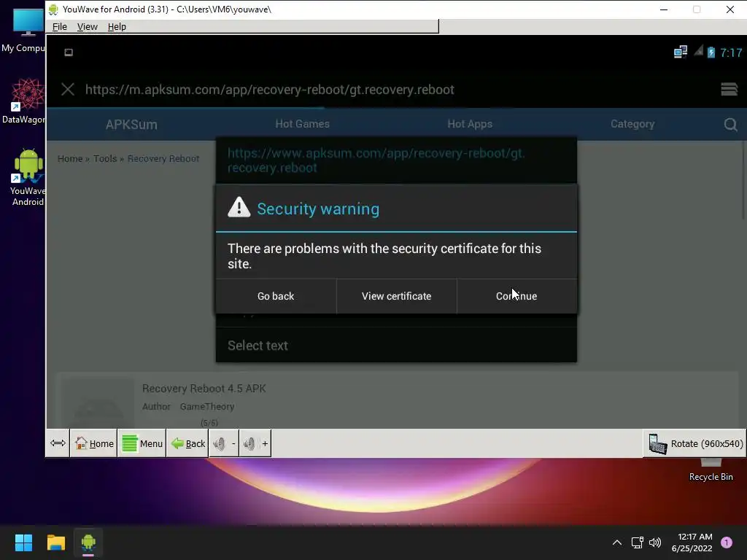The width and height of the screenshot is (747, 560).
Task: Open the Windows Start menu
Action: pos(23,542)
